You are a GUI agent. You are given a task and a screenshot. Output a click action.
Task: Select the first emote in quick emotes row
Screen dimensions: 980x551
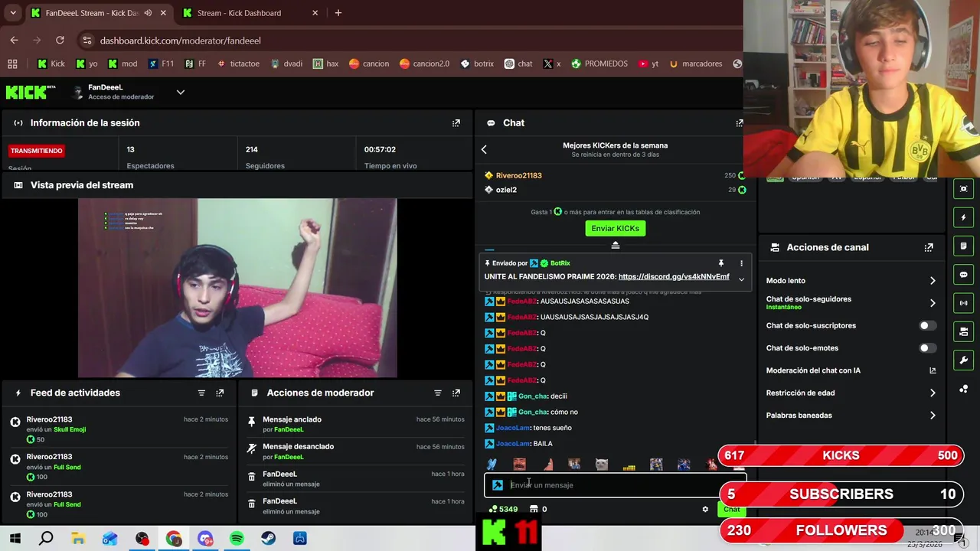(492, 465)
